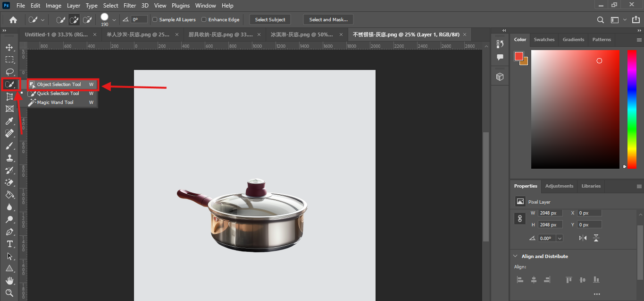Screen dimensions: 644x301
Task: Toggle the Subtract from selection mode button
Action: 87,20
